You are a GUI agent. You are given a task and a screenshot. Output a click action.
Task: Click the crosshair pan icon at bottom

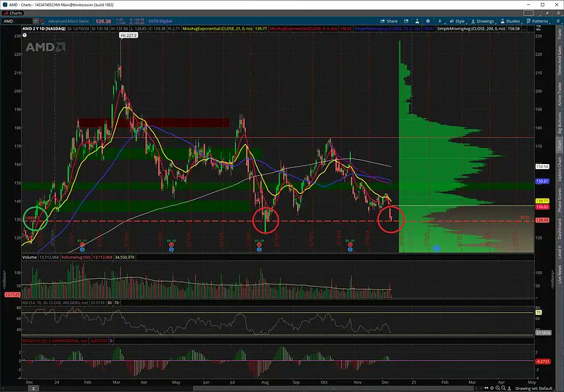coord(492,388)
